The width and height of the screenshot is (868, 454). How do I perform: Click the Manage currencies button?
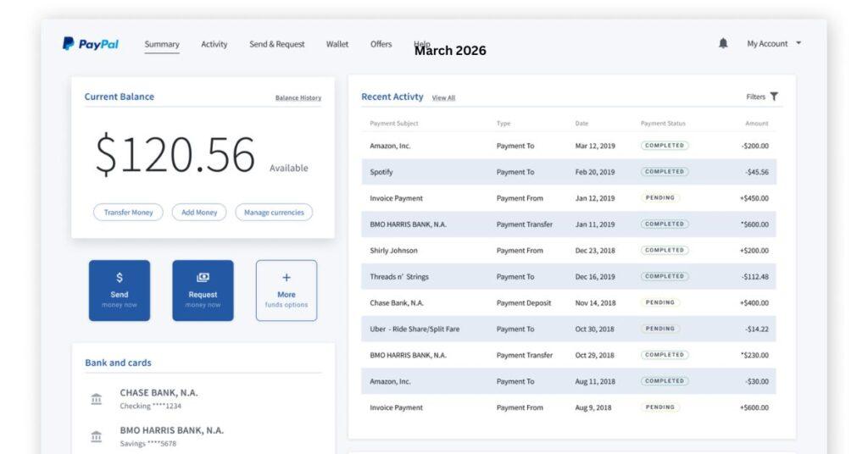(x=274, y=213)
